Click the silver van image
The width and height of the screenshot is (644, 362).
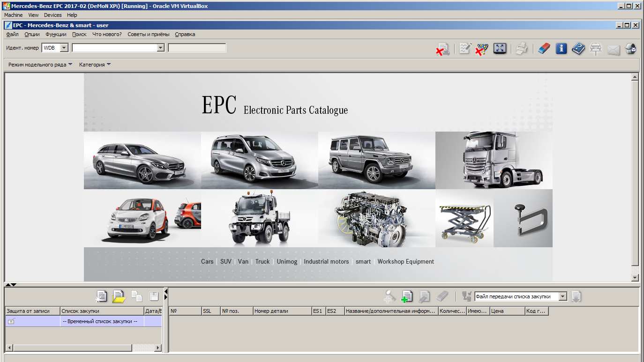tap(260, 160)
